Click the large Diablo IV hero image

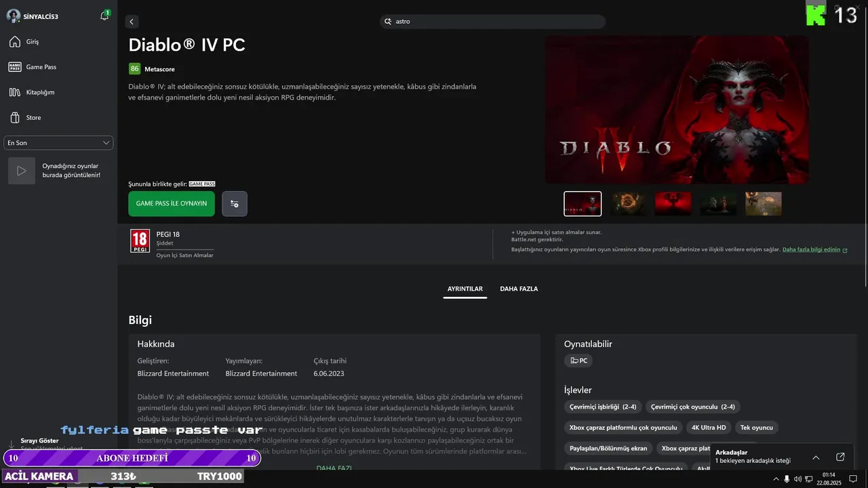pyautogui.click(x=677, y=110)
